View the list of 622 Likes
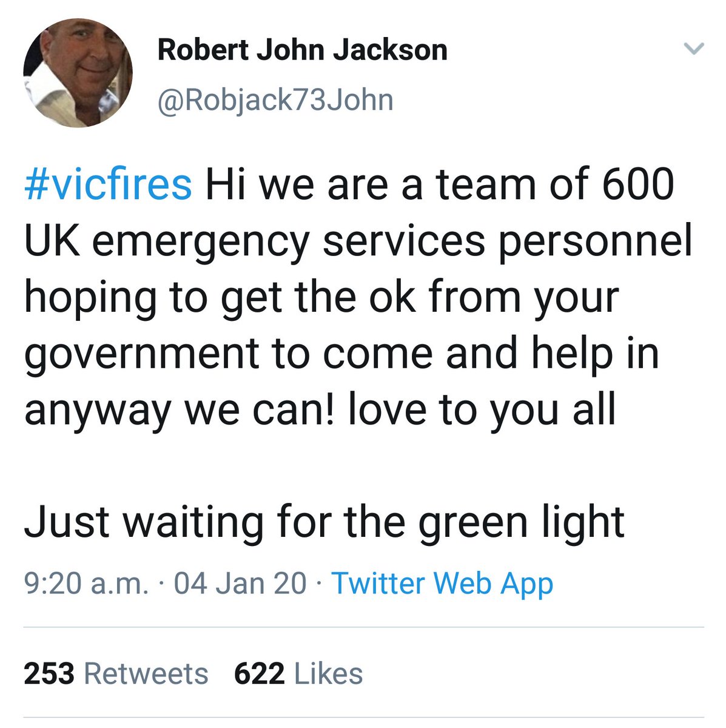 298,674
